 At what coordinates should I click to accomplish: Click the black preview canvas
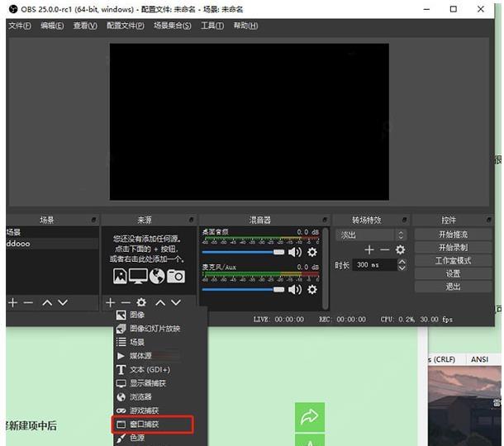(x=249, y=121)
